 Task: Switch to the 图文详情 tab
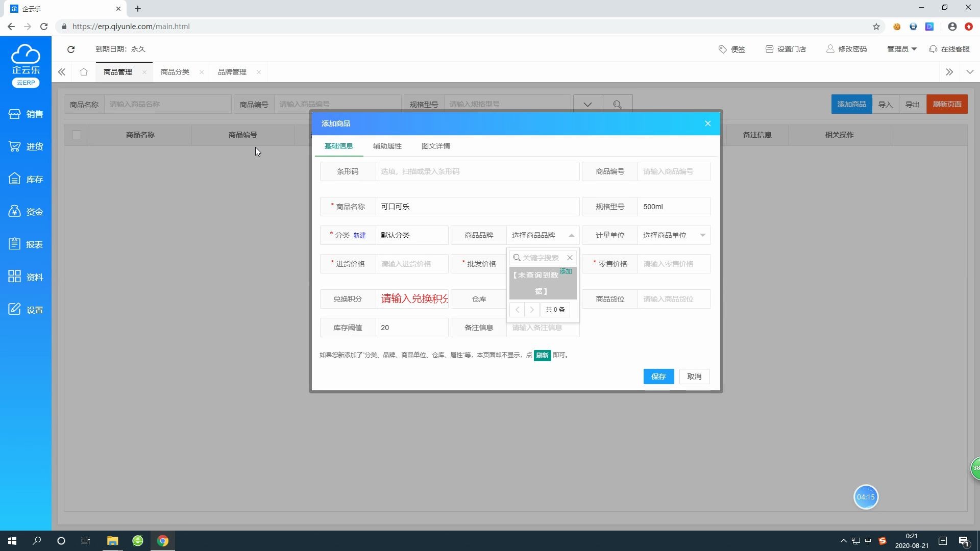pyautogui.click(x=436, y=146)
